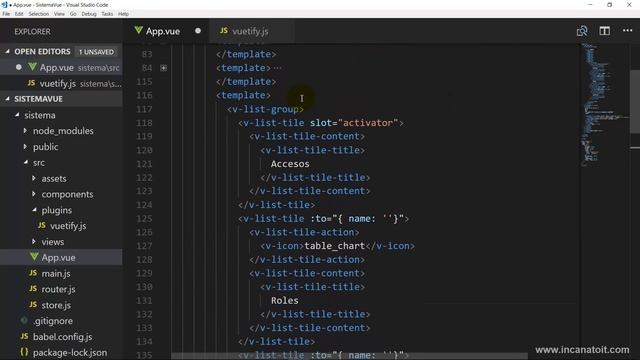Click line number 125 in the gutter

point(144,218)
